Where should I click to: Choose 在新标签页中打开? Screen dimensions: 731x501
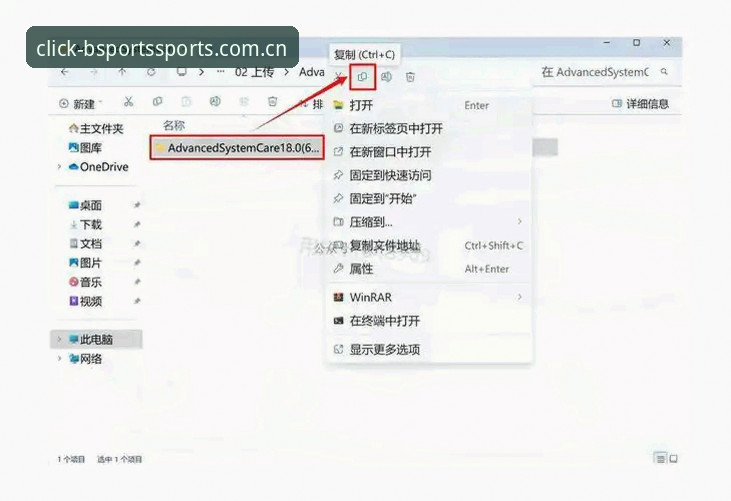point(428,128)
